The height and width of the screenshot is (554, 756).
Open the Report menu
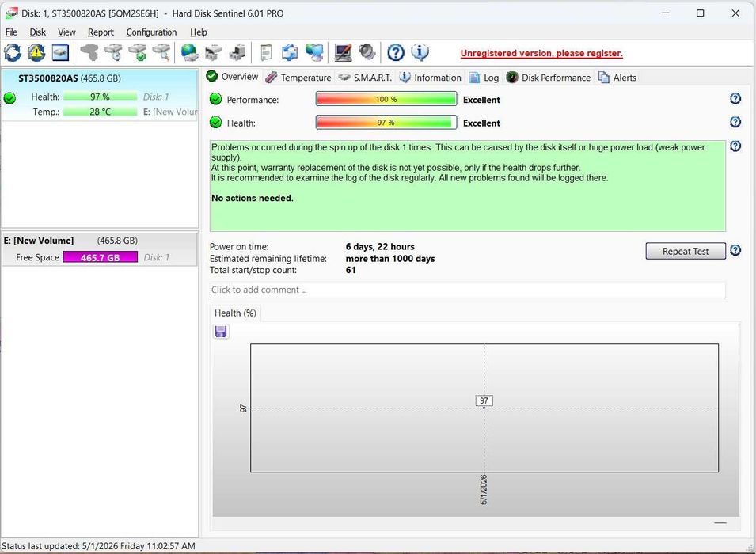pos(101,32)
